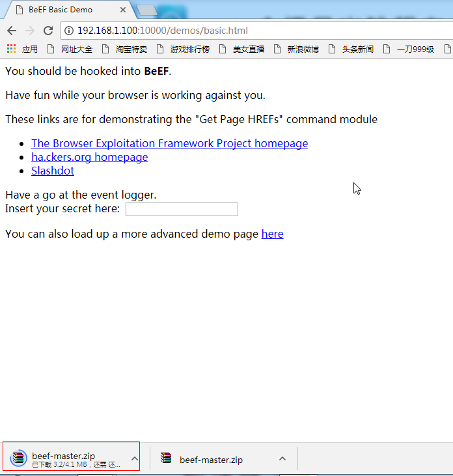Click the 应用 apps label in bookmarks bar

coord(30,49)
